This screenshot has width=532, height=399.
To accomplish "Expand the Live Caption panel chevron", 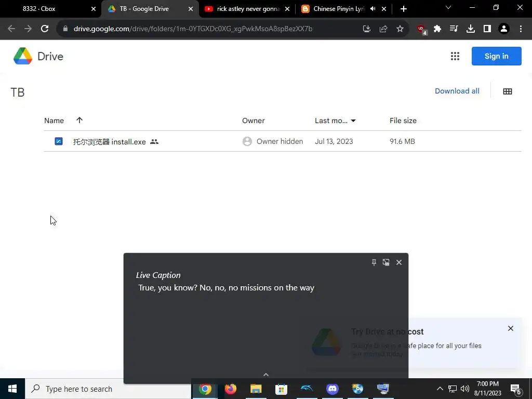I will [x=266, y=375].
